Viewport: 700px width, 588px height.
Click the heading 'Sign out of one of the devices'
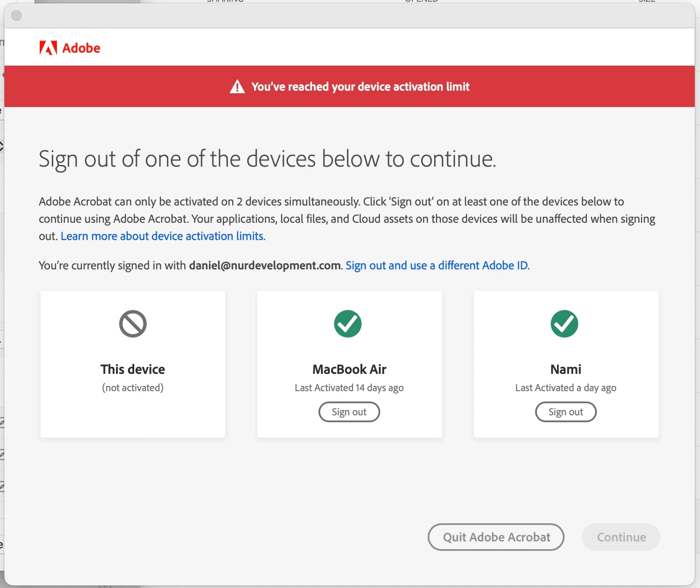point(268,159)
